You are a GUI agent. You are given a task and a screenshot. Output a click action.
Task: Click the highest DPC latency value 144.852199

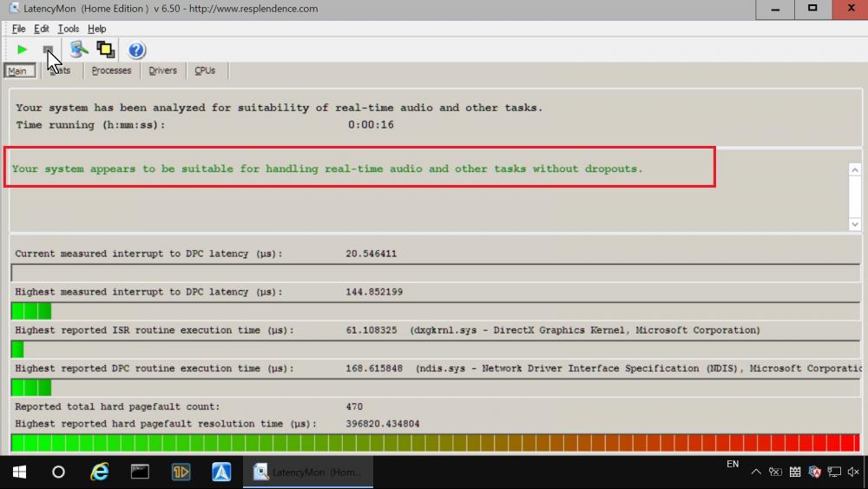[374, 292]
